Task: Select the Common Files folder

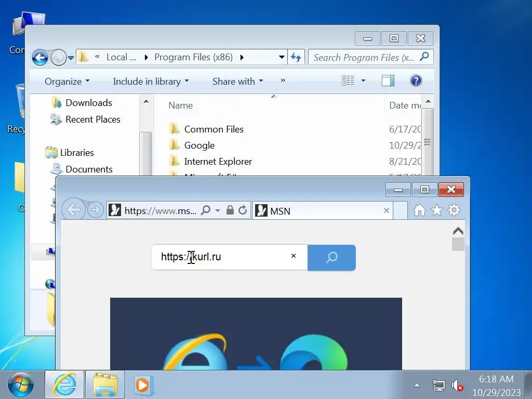Action: 214,129
